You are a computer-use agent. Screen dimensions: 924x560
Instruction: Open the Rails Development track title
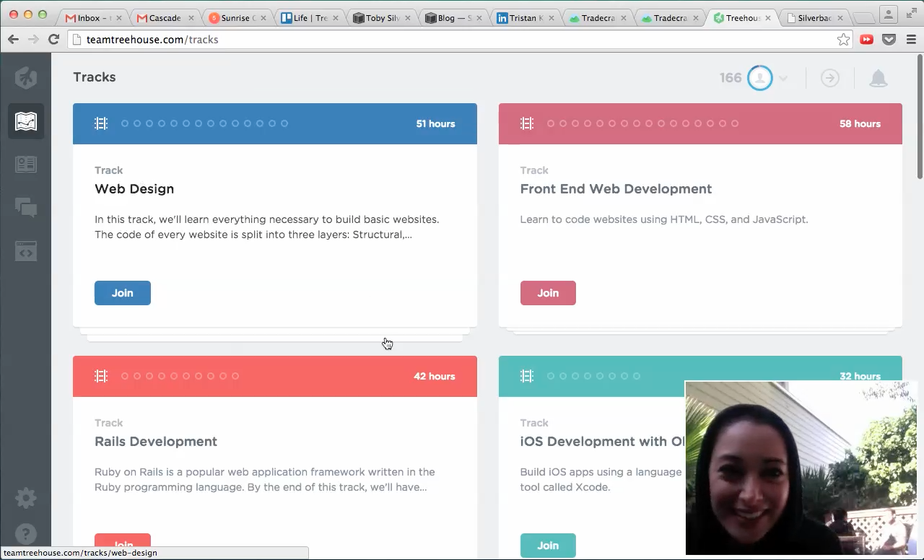point(156,442)
